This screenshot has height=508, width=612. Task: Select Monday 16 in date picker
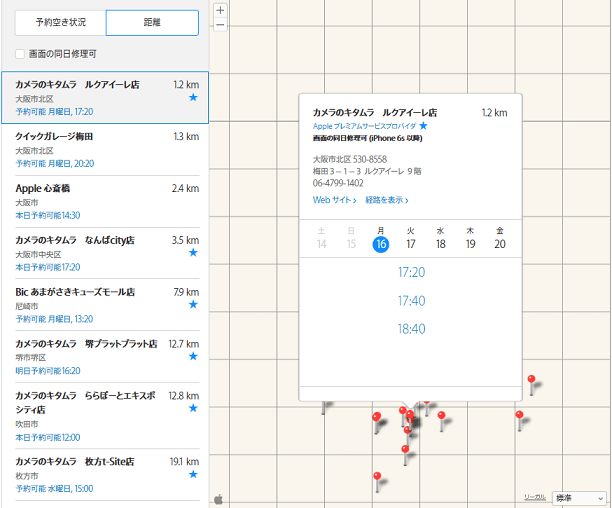pyautogui.click(x=381, y=244)
